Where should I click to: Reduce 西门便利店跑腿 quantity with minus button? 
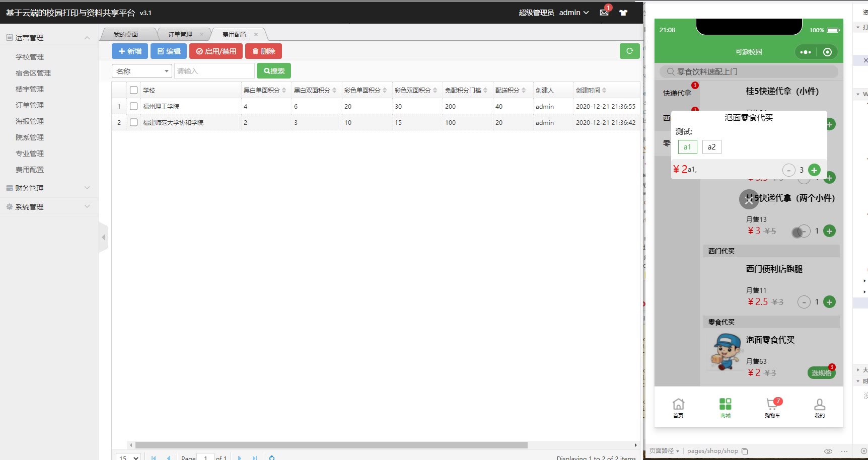[x=804, y=302]
